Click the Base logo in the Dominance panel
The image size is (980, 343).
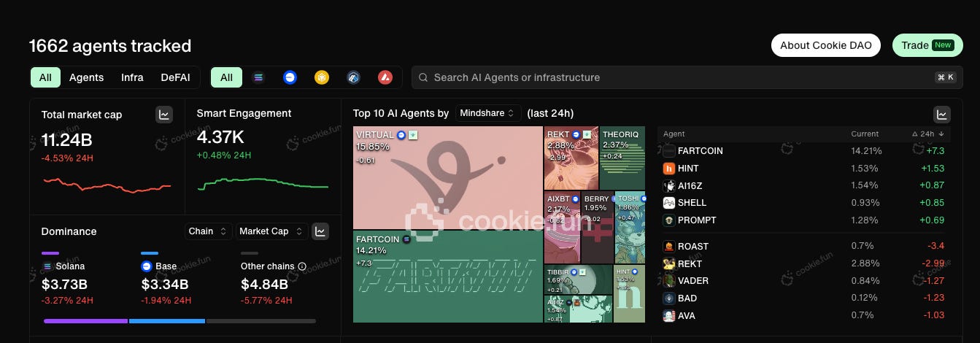click(x=146, y=266)
